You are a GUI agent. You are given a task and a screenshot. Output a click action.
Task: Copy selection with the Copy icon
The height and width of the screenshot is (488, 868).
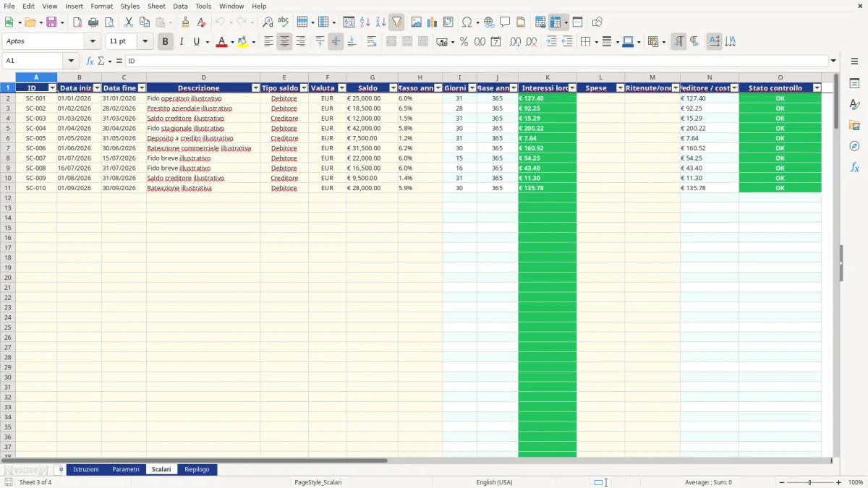(145, 22)
